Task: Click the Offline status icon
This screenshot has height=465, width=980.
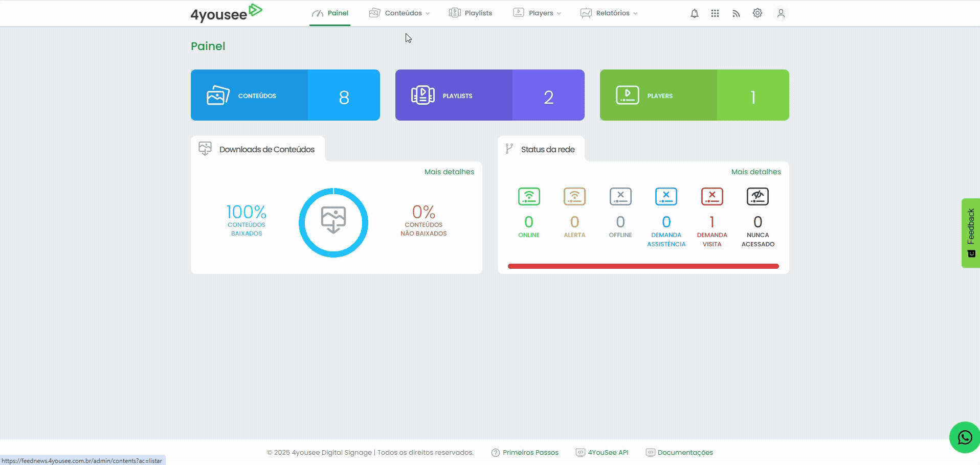Action: pyautogui.click(x=620, y=196)
